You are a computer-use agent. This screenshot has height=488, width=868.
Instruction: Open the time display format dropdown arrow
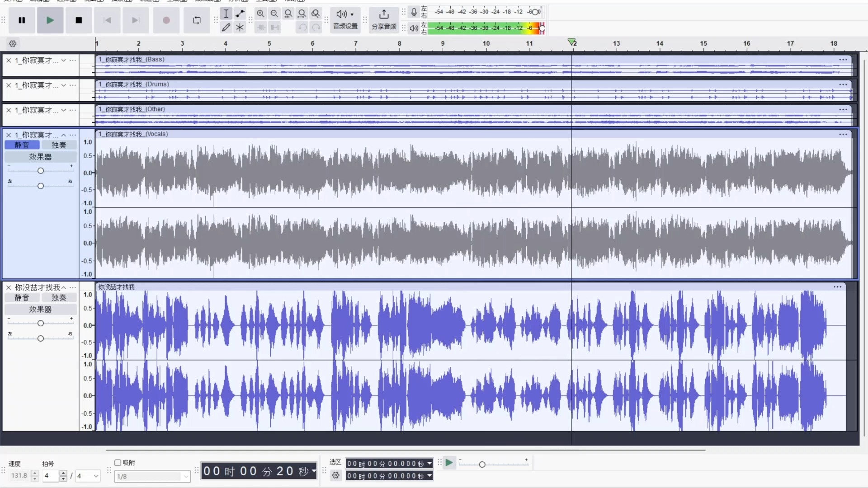(x=314, y=471)
